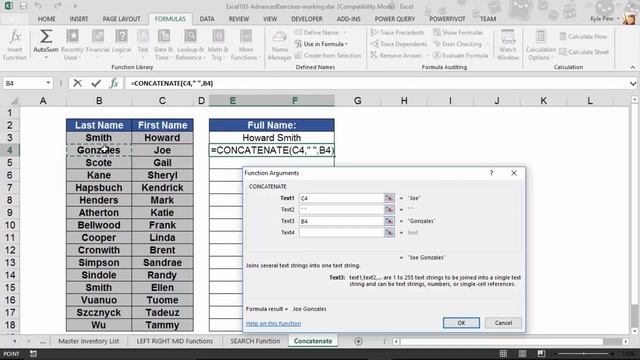
Task: Open Recently Used functions list
Action: point(72,45)
